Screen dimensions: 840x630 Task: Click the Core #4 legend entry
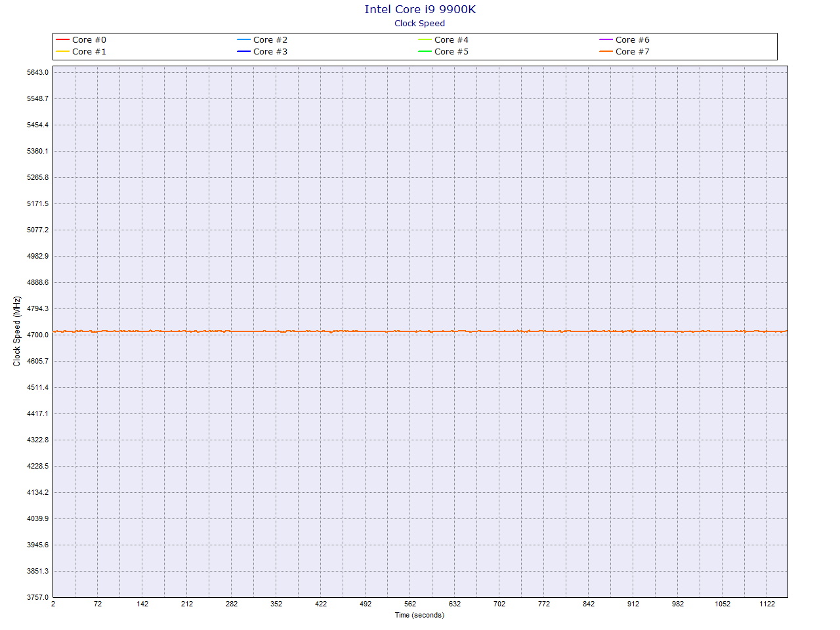pos(444,40)
